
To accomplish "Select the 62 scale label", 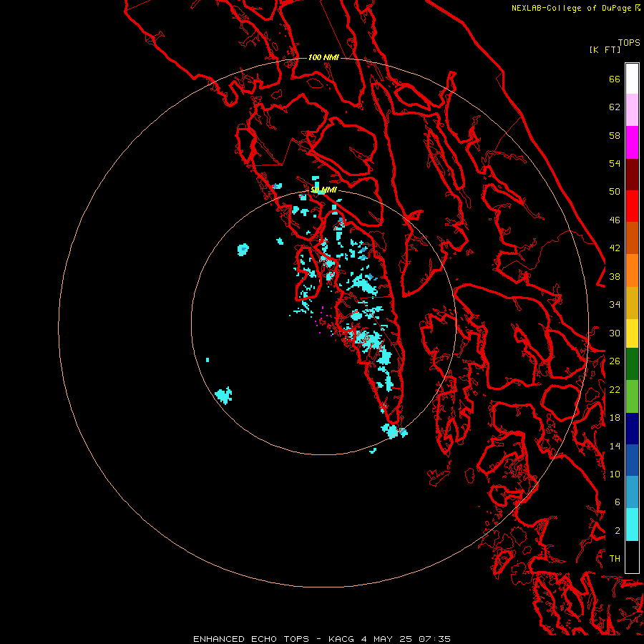I will [615, 107].
